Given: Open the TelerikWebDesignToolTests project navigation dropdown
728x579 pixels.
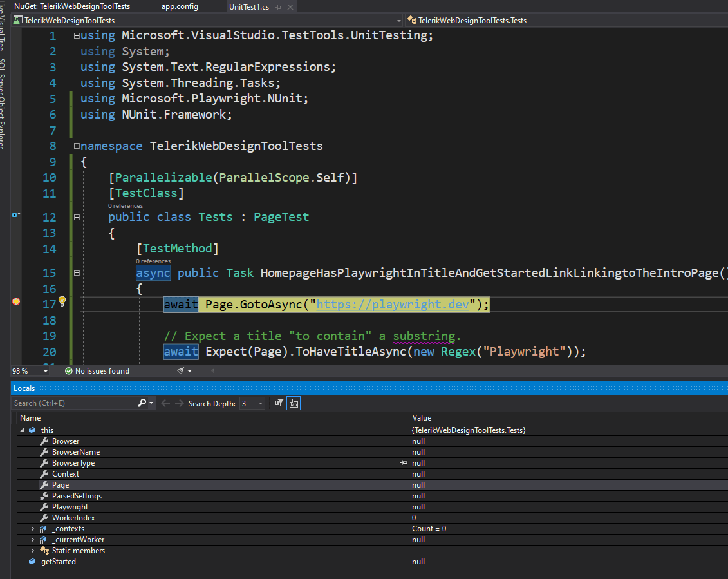Looking at the screenshot, I should tap(398, 21).
